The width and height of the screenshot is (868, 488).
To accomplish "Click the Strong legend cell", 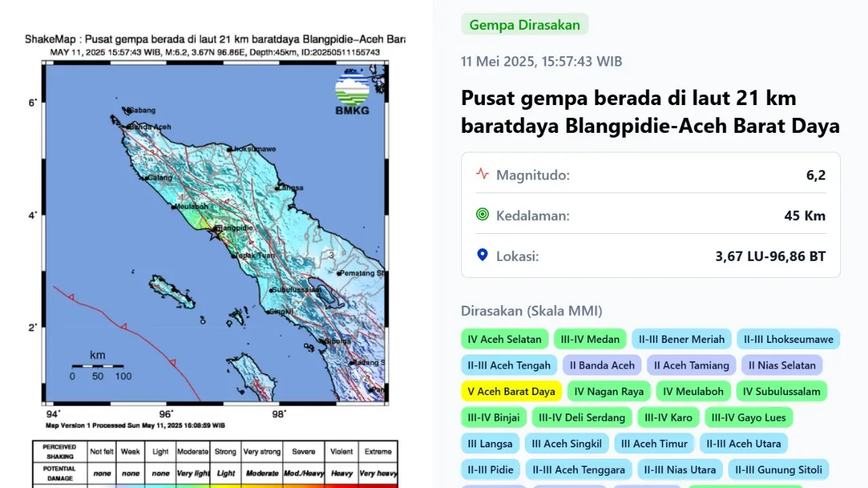I will click(x=226, y=451).
